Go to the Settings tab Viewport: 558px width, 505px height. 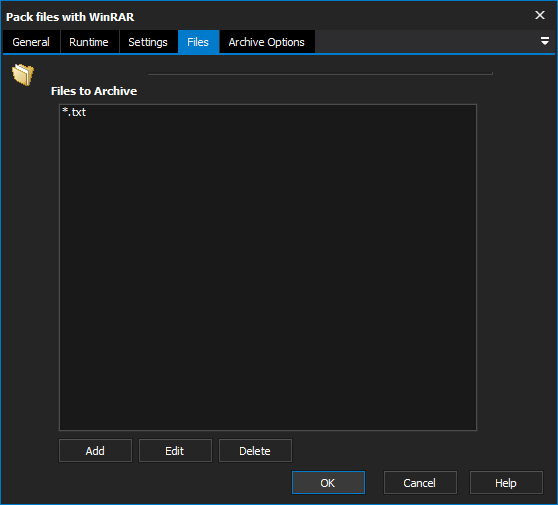click(x=148, y=42)
